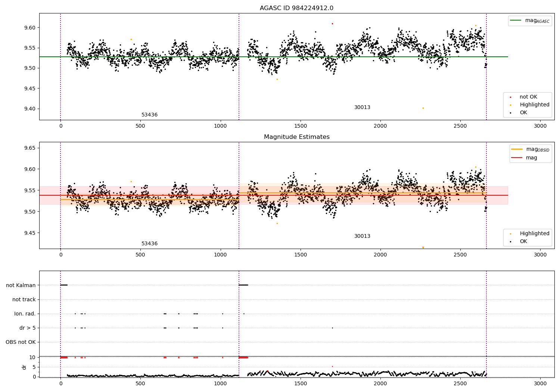Click y-tick 9.50 on middle plot
This screenshot has width=560, height=392.
coord(30,212)
